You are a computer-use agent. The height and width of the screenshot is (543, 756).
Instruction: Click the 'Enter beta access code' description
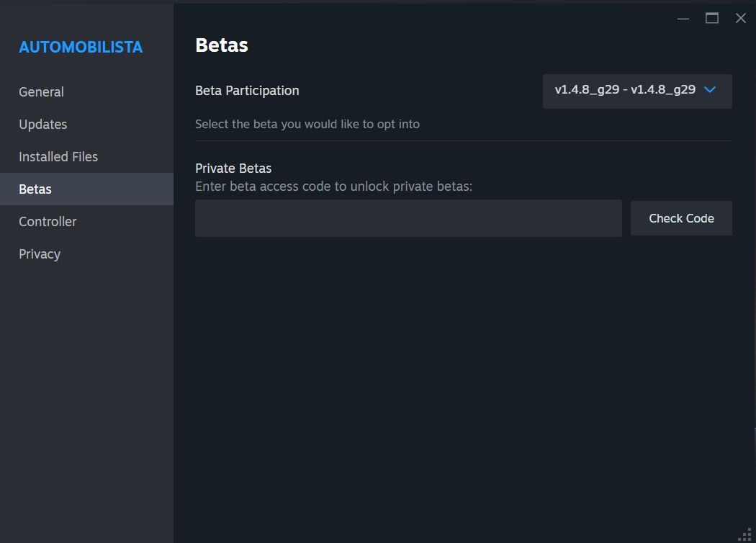tap(333, 187)
